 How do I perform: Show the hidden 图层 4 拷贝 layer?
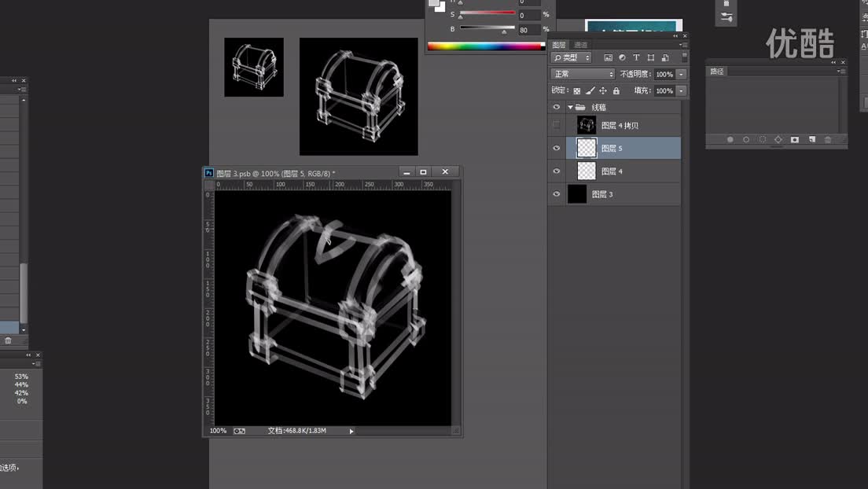[557, 125]
